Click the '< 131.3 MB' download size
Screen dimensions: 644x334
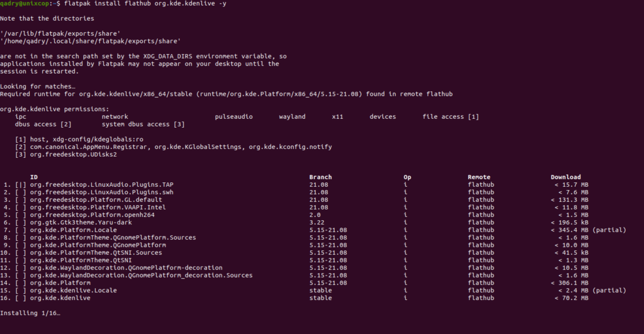pos(570,199)
